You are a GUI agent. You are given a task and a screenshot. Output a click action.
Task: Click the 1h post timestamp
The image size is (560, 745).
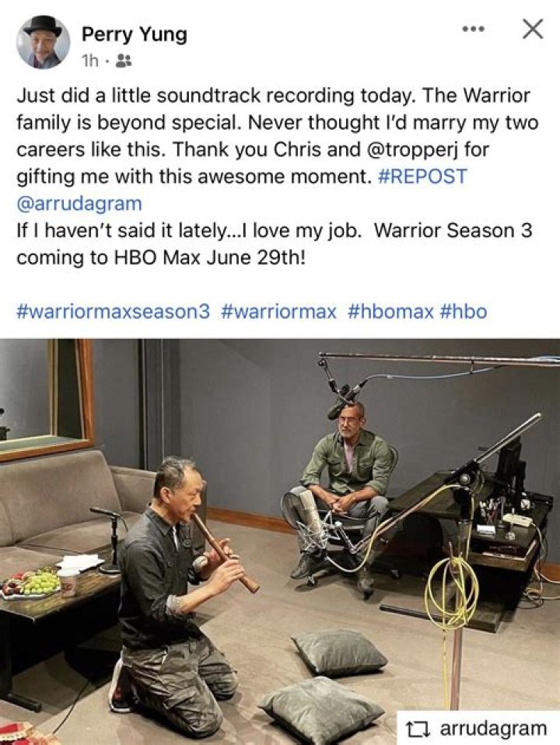click(90, 61)
